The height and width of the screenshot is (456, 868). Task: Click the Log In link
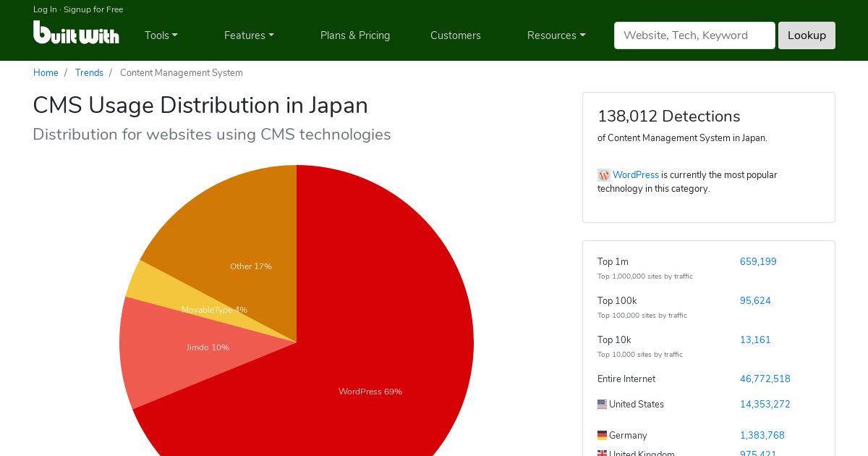45,9
